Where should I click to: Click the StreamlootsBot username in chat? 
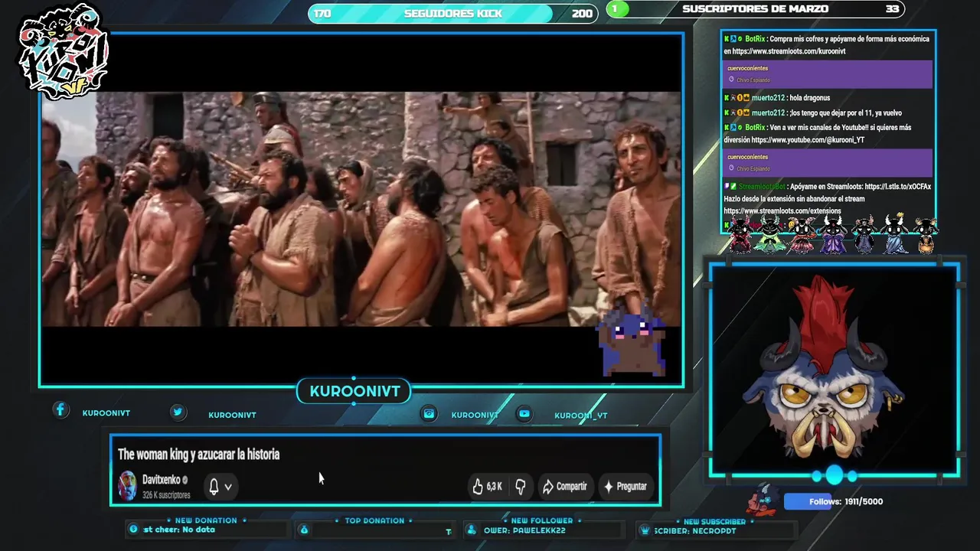point(762,187)
